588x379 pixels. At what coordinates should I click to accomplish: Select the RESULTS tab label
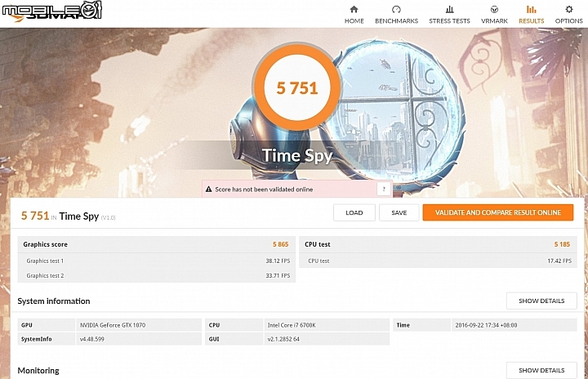tap(531, 21)
